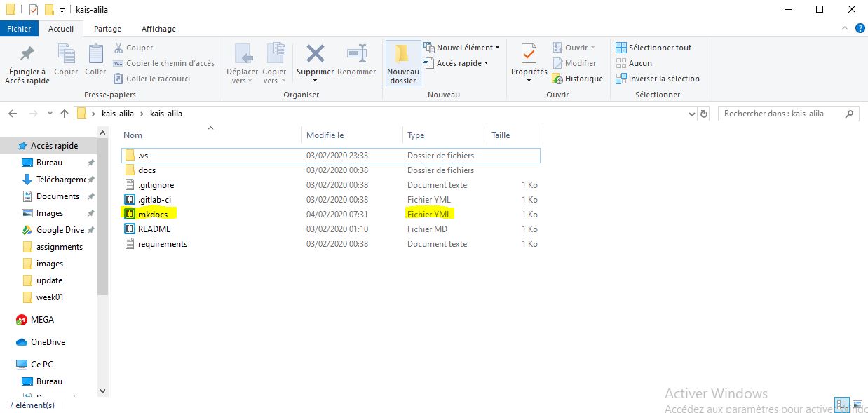This screenshot has width=868, height=413.
Task: Open the Fichier menu tab
Action: [x=20, y=29]
